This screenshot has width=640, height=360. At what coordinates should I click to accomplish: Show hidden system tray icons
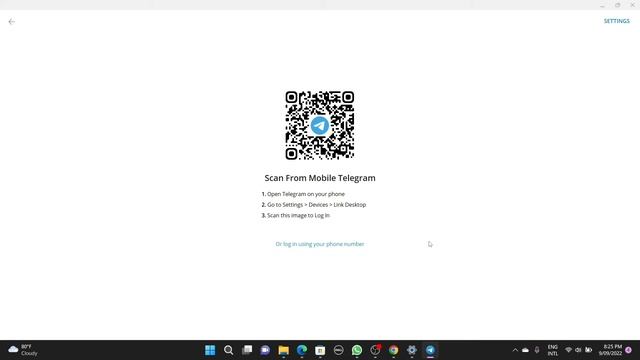coord(515,350)
